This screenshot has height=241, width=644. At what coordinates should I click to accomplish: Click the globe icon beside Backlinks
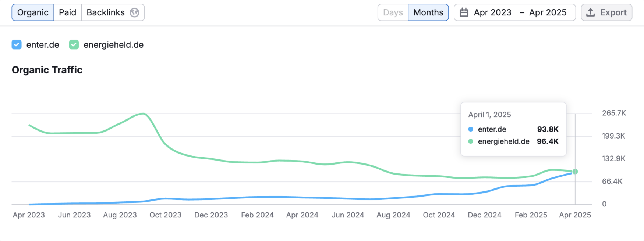click(135, 12)
